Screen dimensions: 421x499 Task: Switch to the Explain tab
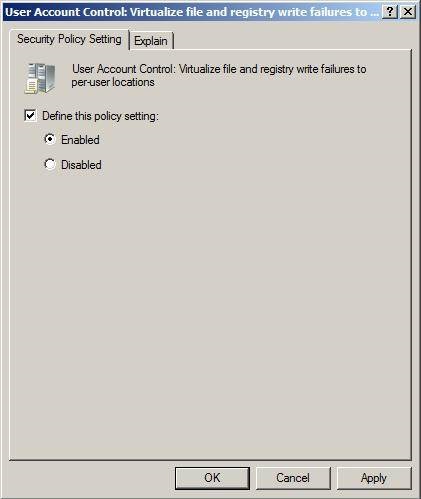pos(151,41)
